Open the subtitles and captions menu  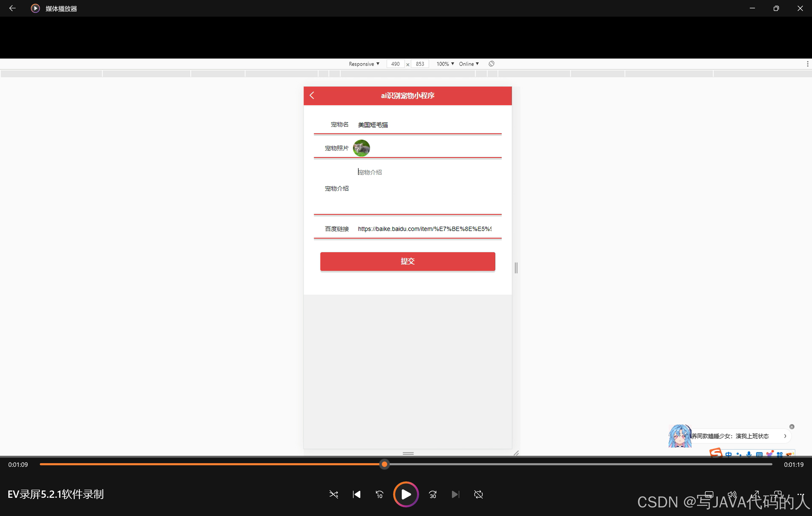point(709,494)
